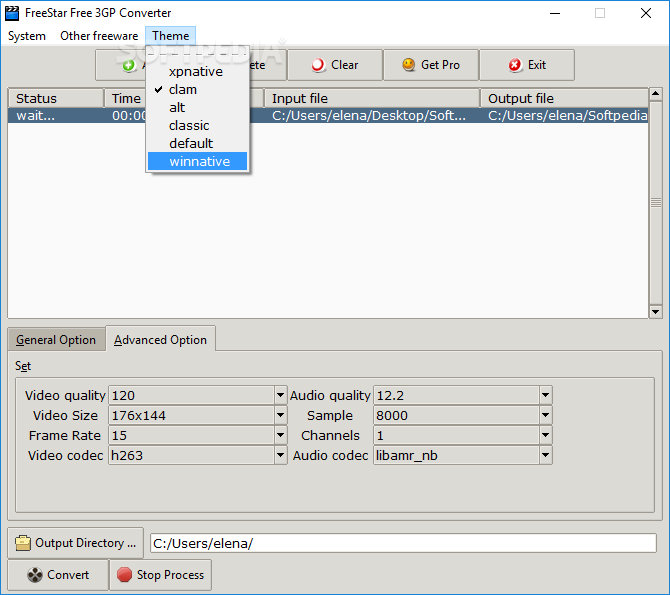Click the Output Directory folder icon
Viewport: 670px width, 595px height.
pos(23,543)
